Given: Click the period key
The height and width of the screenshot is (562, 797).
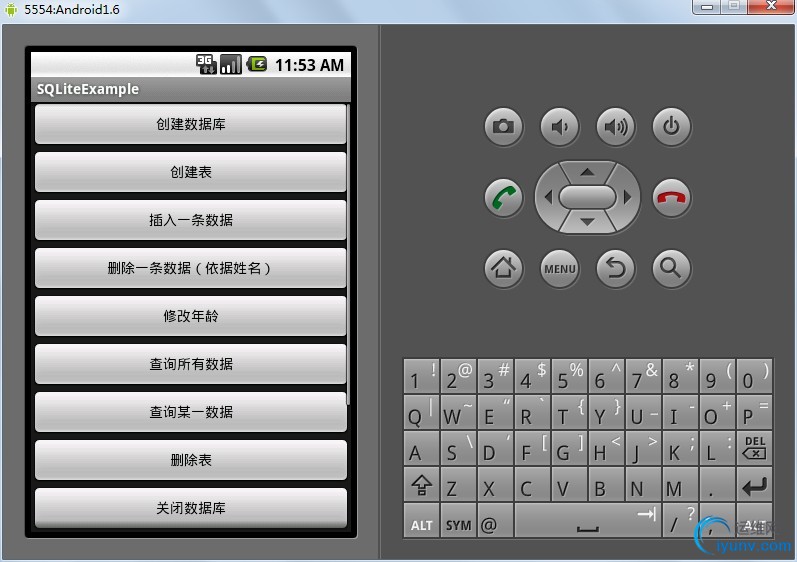Looking at the screenshot, I should click(717, 485).
